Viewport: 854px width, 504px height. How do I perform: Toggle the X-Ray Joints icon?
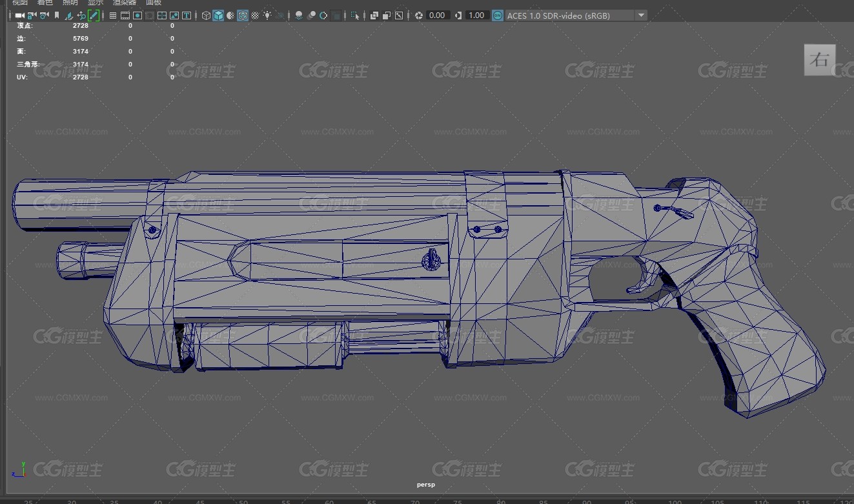399,15
